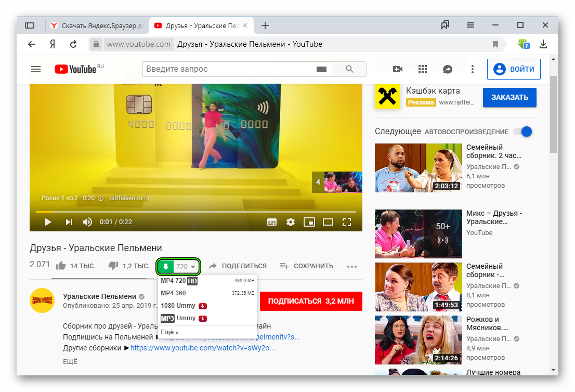Screen dimensions: 575x392
Task: Click the СОХРАНИТЬ save button
Action: point(306,266)
